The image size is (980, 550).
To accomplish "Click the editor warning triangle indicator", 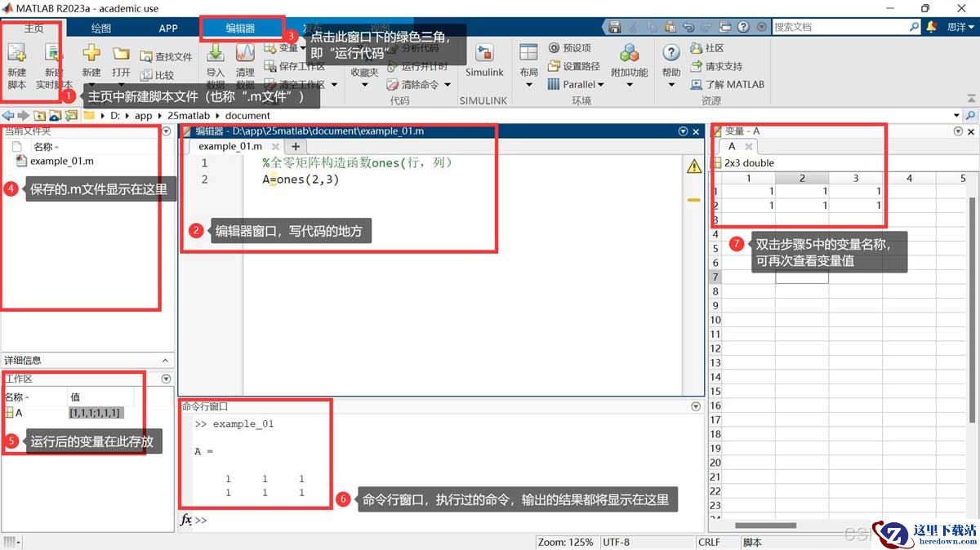I will pyautogui.click(x=694, y=166).
